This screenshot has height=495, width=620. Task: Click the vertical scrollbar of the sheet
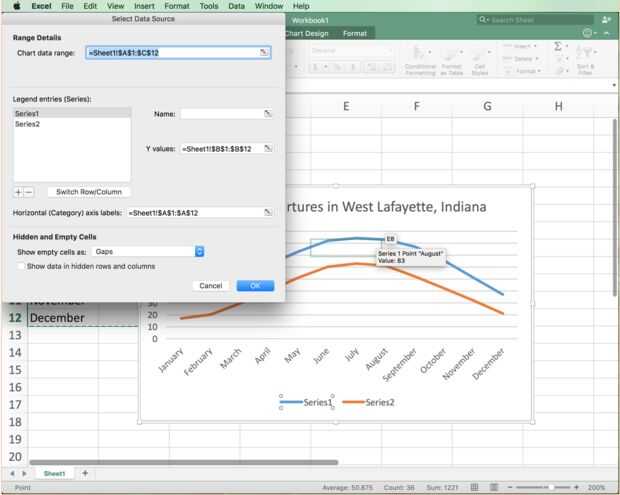pyautogui.click(x=615, y=208)
